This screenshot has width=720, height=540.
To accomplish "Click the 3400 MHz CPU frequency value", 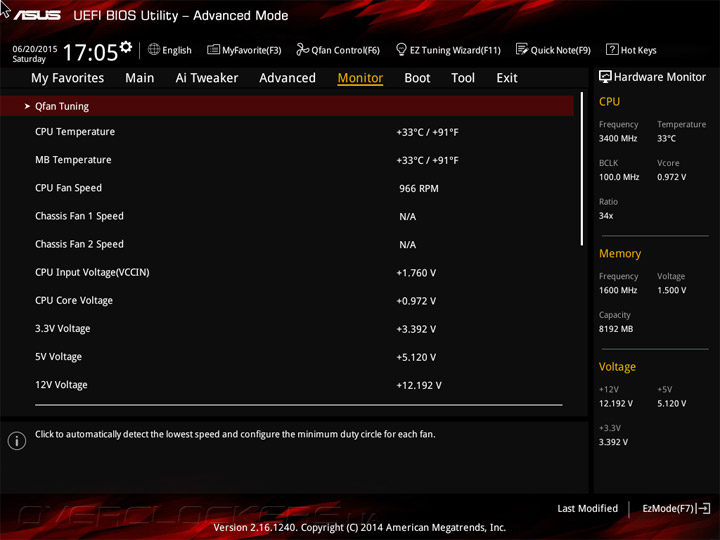I will click(x=618, y=138).
